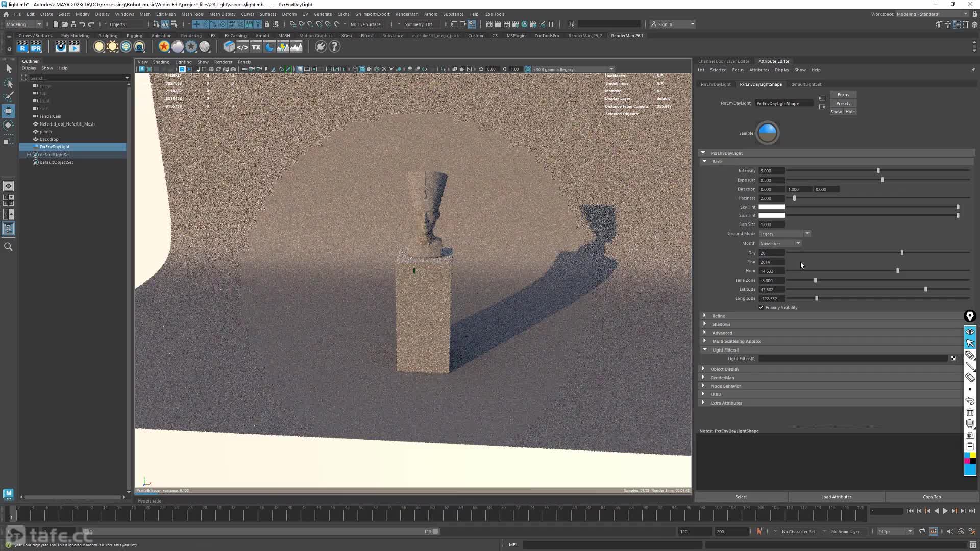Click the Focus button
980x551 pixels.
[x=843, y=95]
